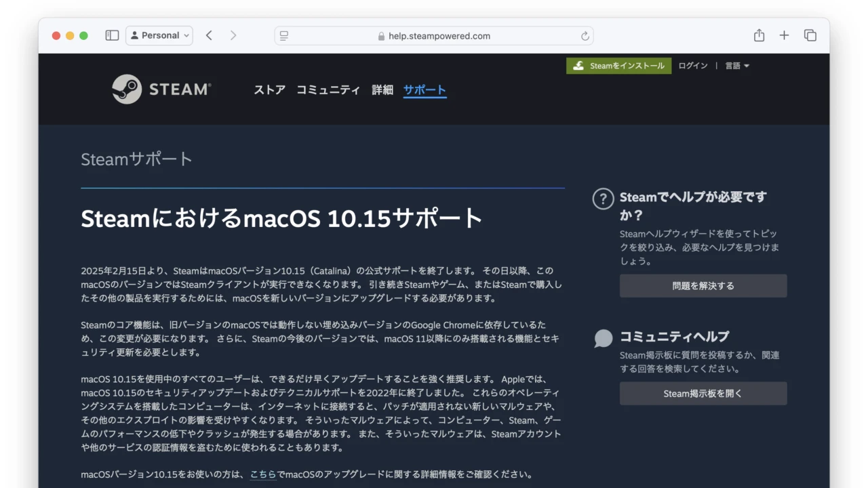This screenshot has height=488, width=868.
Task: Click the Steamサポート heading link
Action: coord(137,159)
